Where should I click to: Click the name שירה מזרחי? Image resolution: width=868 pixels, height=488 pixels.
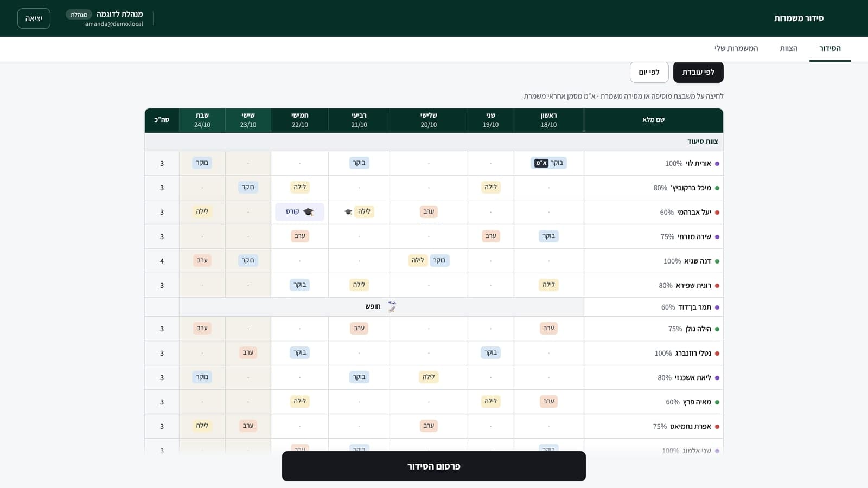coord(694,236)
